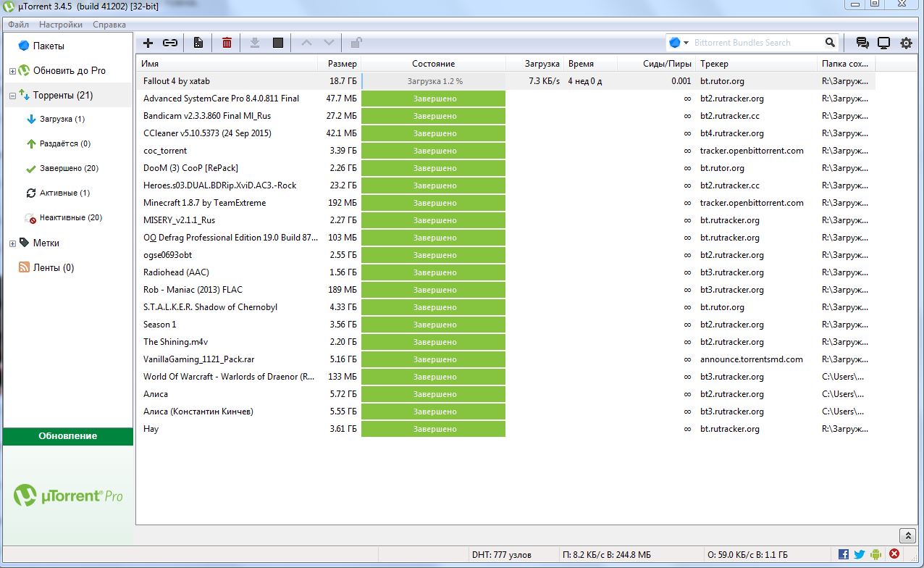The height and width of the screenshot is (568, 924).
Task: Click the red trash Remove Torrent icon
Action: [227, 43]
